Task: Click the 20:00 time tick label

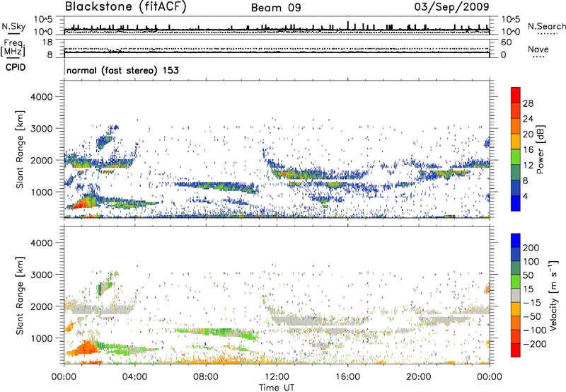Action: pyautogui.click(x=419, y=377)
